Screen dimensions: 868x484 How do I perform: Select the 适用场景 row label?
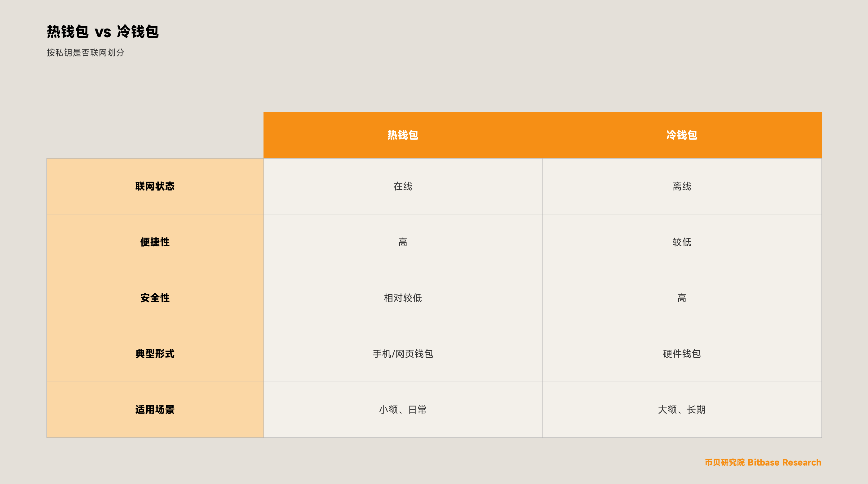(x=155, y=410)
